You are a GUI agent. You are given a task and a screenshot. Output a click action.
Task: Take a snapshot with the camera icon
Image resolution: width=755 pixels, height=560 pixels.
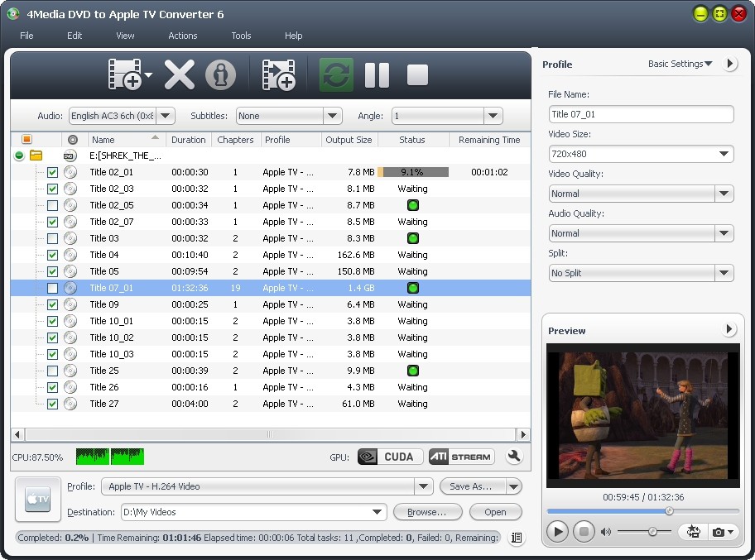pos(718,532)
